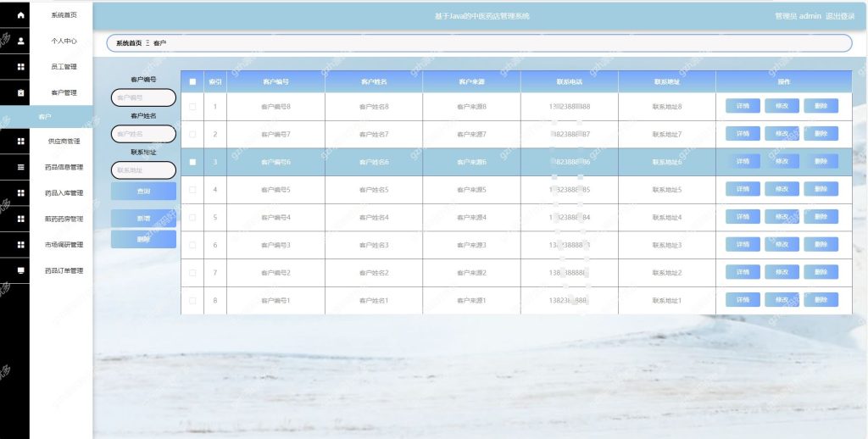
Task: Click the cell 客户姓名5
Action: pos(374,190)
